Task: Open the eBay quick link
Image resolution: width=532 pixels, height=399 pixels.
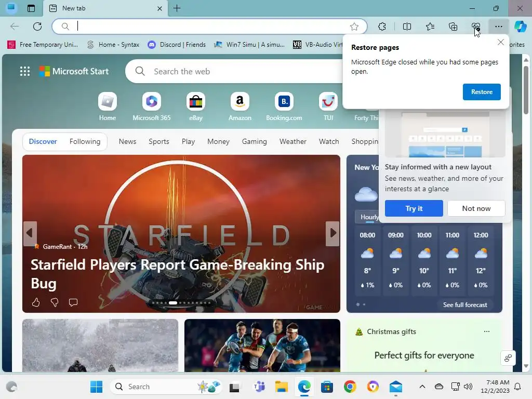Action: click(x=196, y=107)
